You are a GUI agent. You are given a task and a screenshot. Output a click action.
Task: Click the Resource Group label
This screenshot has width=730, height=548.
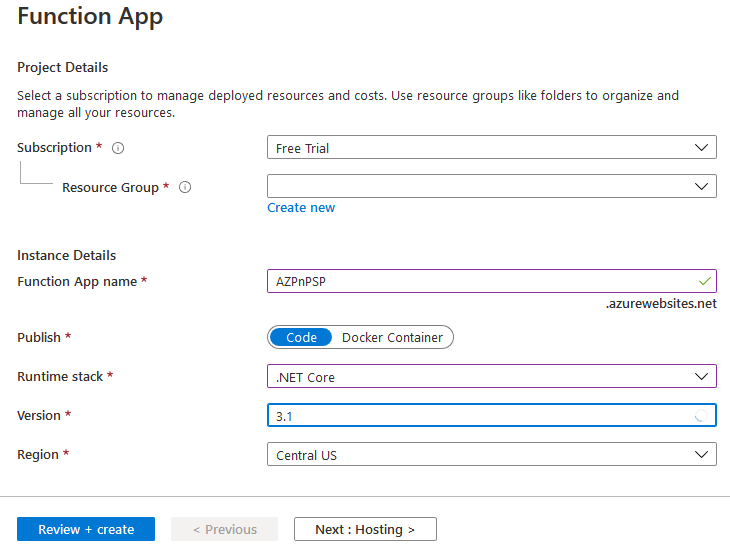pos(110,187)
